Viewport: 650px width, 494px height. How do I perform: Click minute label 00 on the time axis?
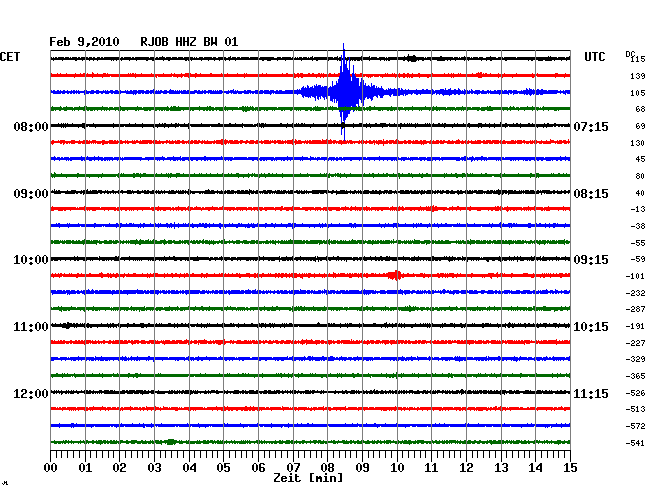pos(51,467)
